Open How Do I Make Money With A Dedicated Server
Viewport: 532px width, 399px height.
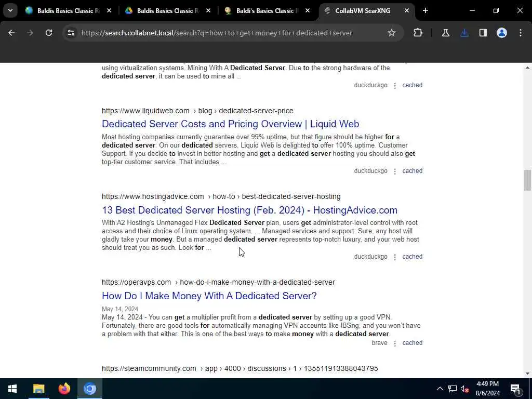point(209,296)
